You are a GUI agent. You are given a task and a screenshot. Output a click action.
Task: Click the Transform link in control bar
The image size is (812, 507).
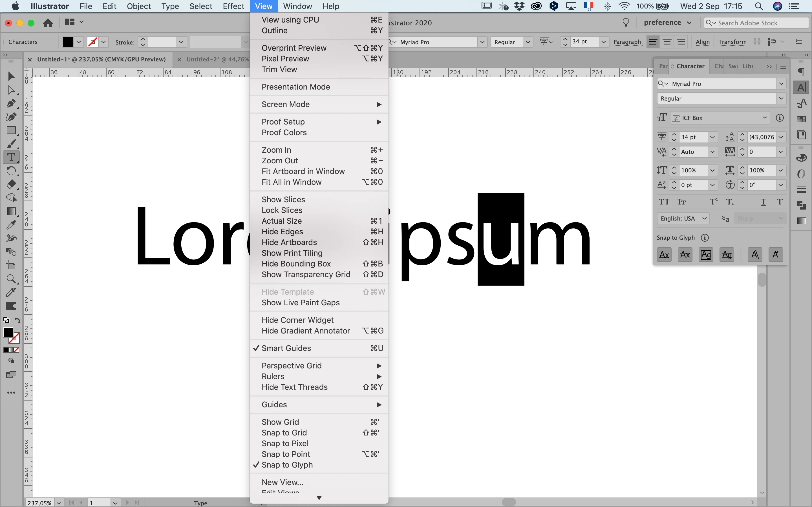pos(732,42)
